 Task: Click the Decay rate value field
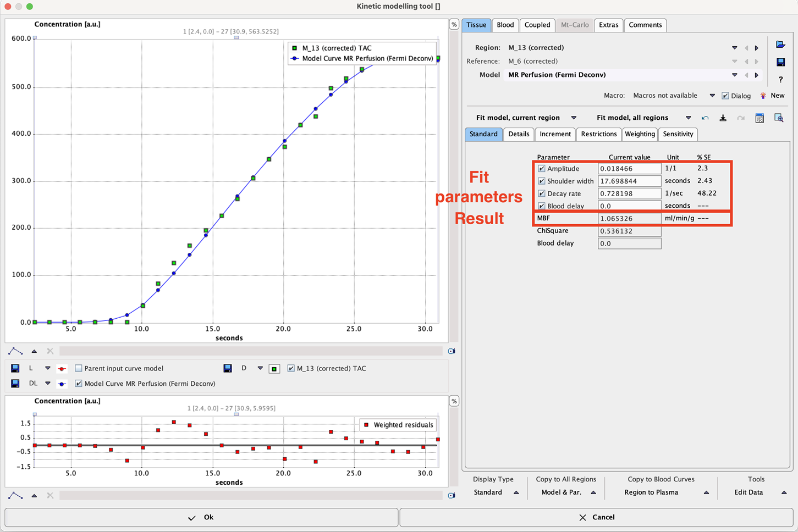coord(630,193)
